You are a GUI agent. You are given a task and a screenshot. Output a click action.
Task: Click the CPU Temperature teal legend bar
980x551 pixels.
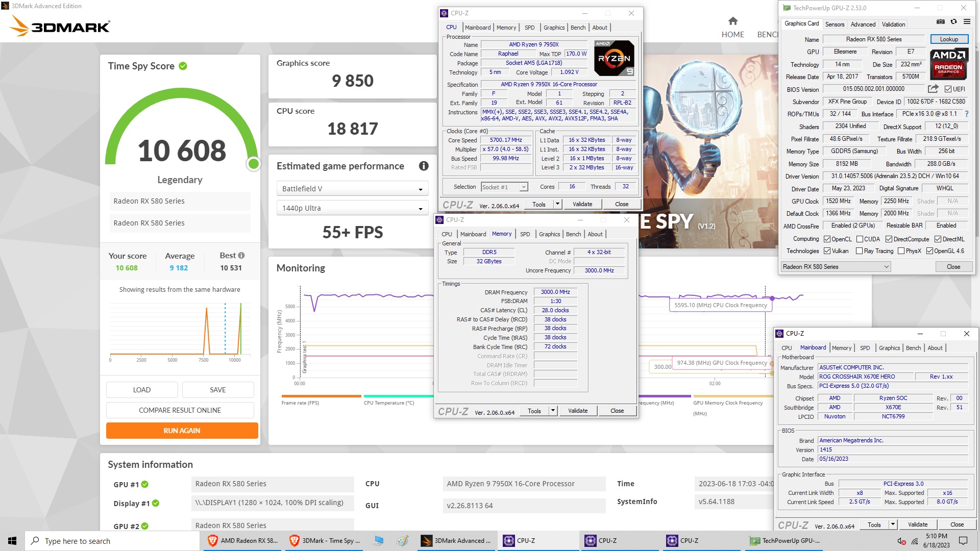pos(398,396)
